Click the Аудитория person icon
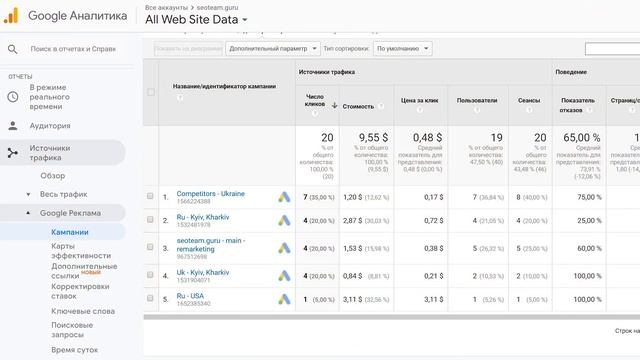640x360 pixels. point(13,126)
